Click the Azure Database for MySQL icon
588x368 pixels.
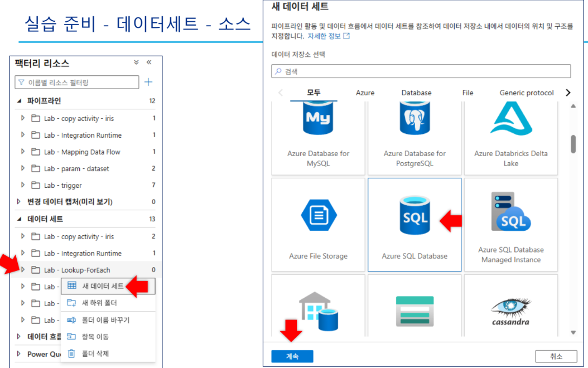(318, 118)
